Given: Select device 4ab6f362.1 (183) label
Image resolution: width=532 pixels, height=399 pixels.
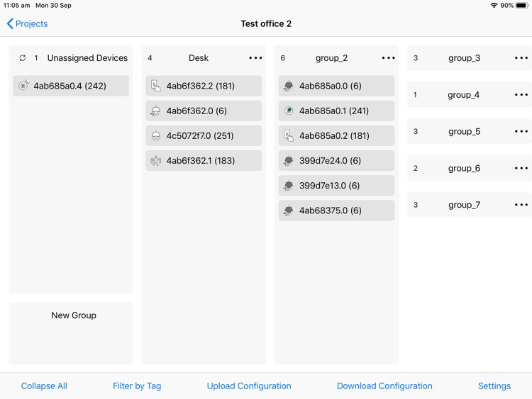Looking at the screenshot, I should click(x=201, y=161).
